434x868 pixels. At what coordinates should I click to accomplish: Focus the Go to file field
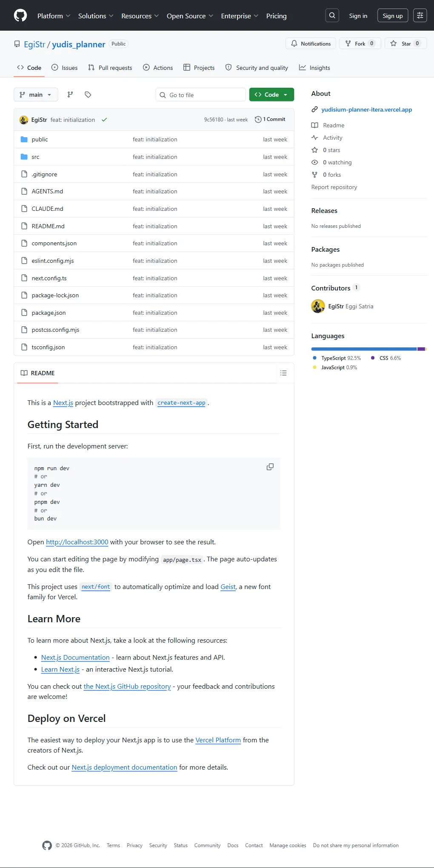[x=201, y=95]
